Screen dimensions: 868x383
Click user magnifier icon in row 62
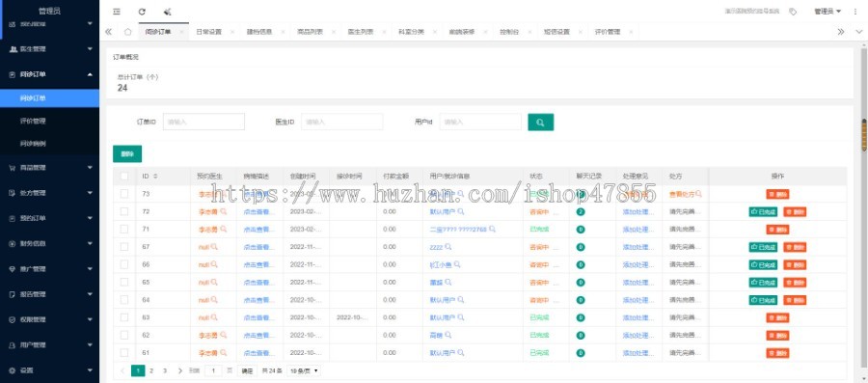tap(448, 335)
